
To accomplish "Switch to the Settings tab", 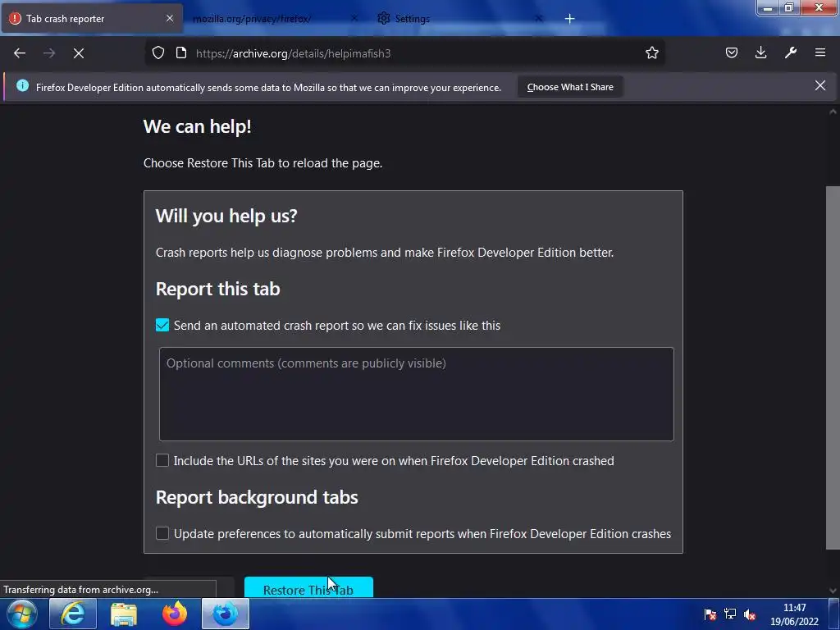I will [x=461, y=19].
